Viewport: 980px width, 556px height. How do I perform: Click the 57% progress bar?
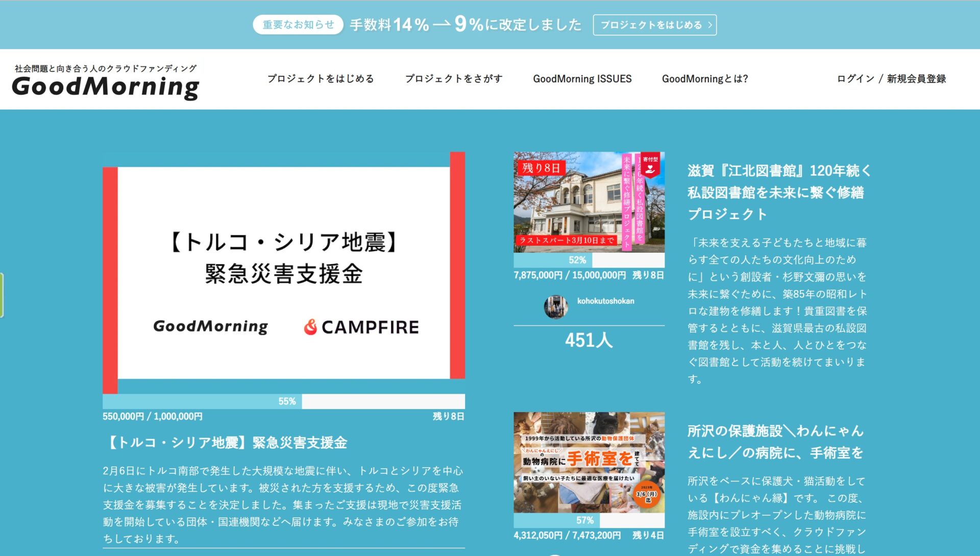click(x=589, y=520)
